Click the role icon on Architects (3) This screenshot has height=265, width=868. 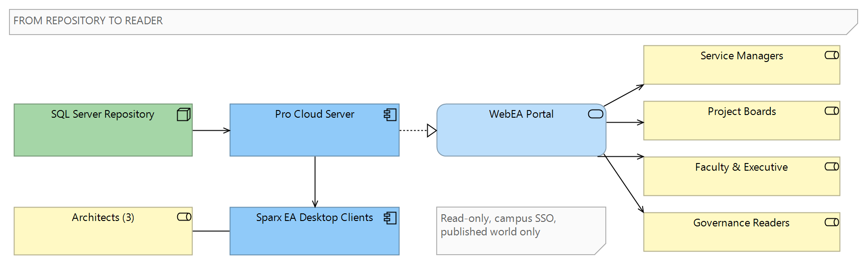point(184,217)
